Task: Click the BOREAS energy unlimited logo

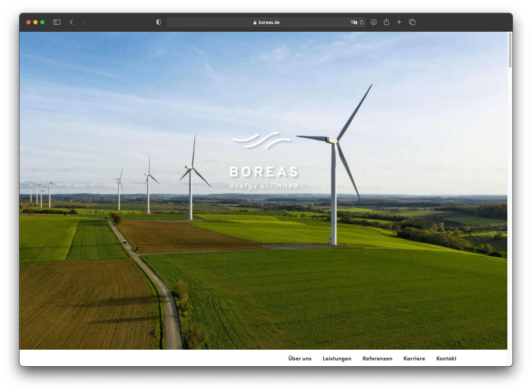Action: point(264,161)
